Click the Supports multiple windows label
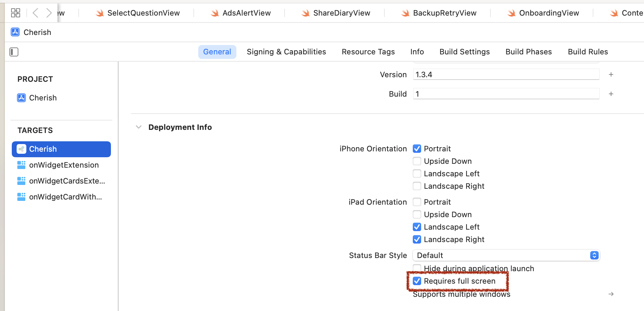Viewport: 644px width, 311px height. point(461,294)
